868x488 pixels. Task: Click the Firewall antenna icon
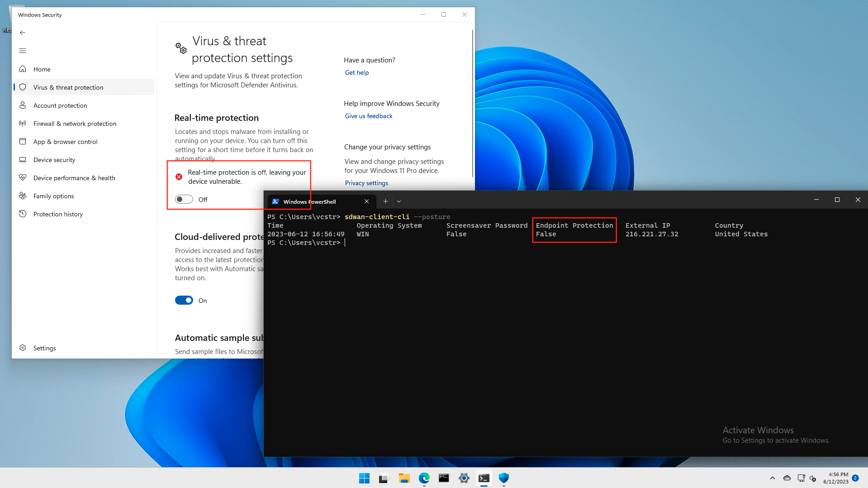(23, 123)
